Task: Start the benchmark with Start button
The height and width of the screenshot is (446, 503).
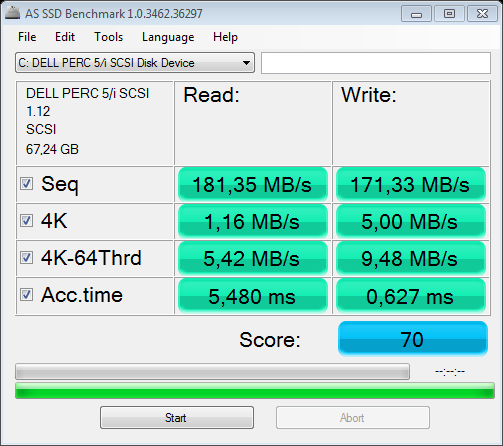Action: 177,417
